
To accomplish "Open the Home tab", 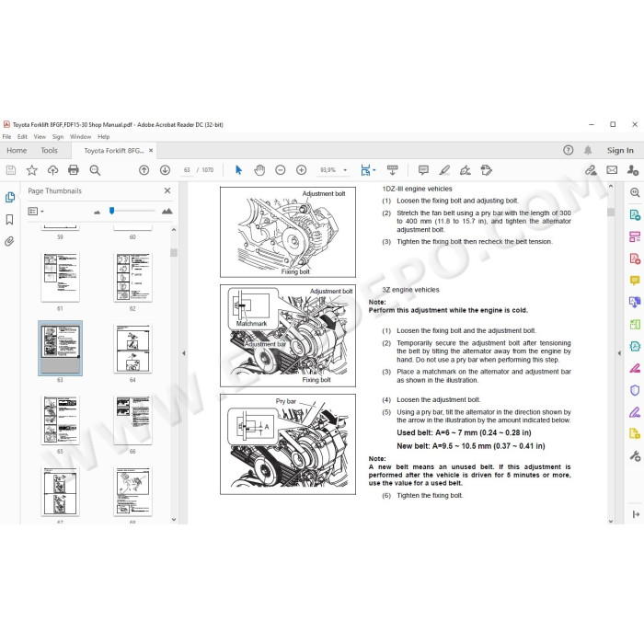I will coord(17,151).
